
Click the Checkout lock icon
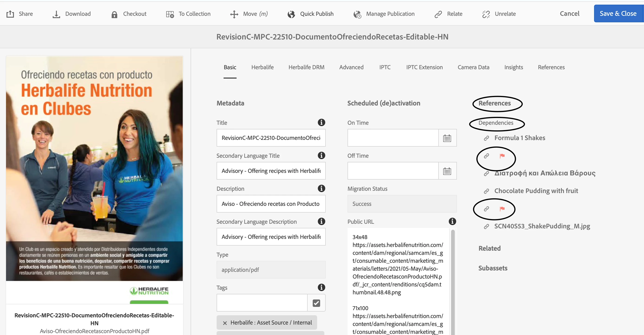tap(114, 14)
